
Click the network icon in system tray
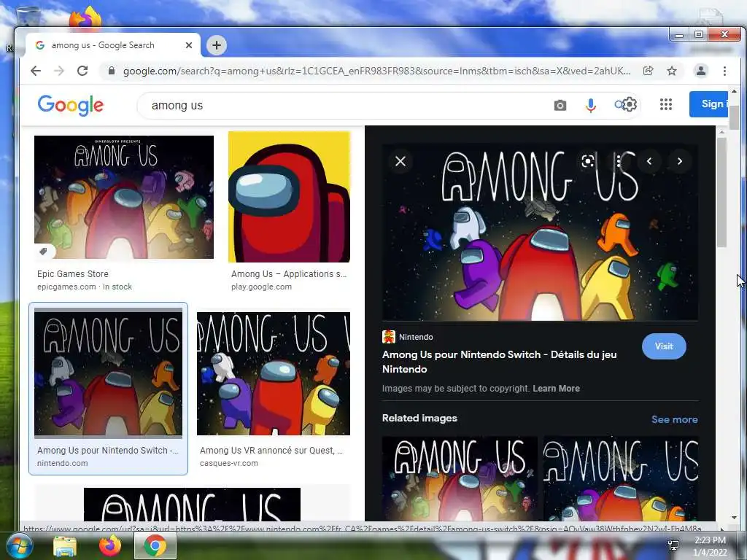673,545
